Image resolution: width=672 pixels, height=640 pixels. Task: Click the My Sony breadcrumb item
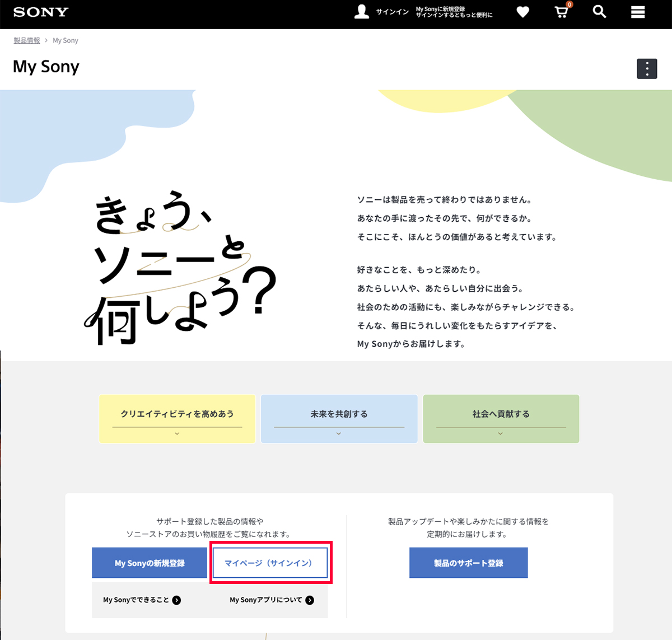(66, 40)
